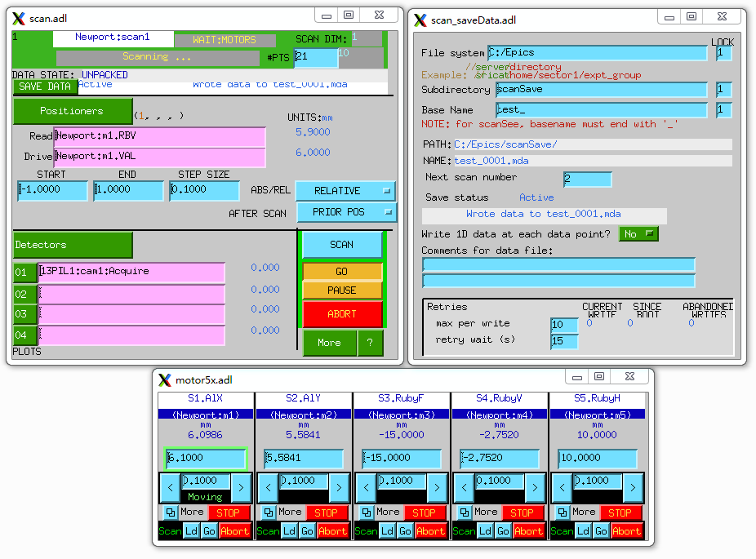Viewport: 756px width, 559px height.
Task: Click Ld under S1.AlX motor
Action: [x=191, y=531]
